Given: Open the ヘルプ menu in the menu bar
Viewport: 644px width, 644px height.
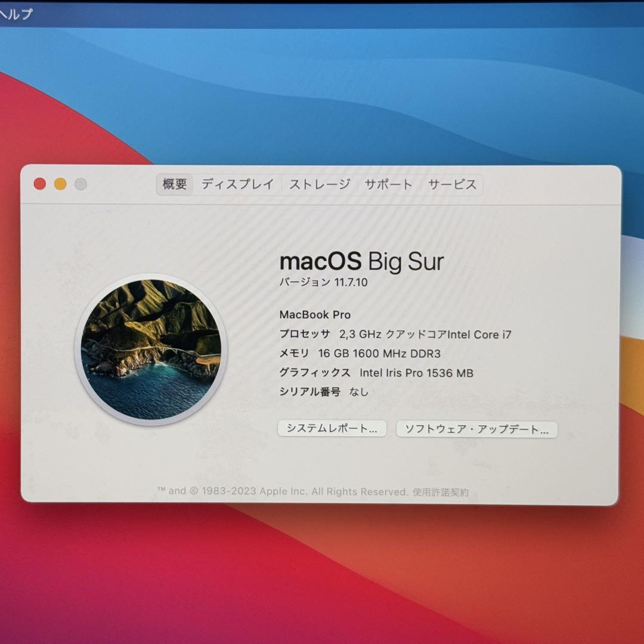Looking at the screenshot, I should (16, 14).
